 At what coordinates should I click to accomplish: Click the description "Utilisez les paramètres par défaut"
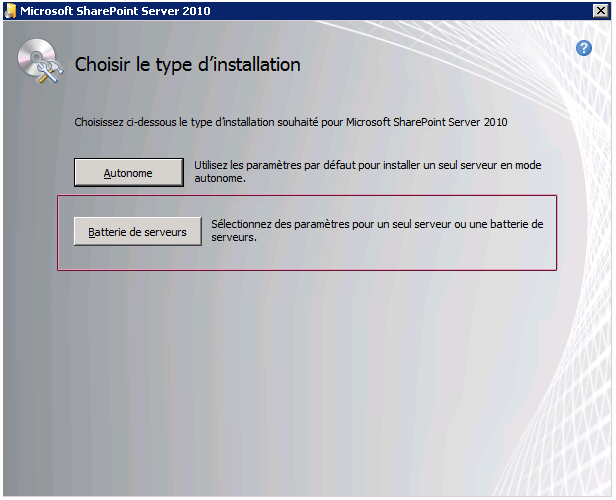275,165
